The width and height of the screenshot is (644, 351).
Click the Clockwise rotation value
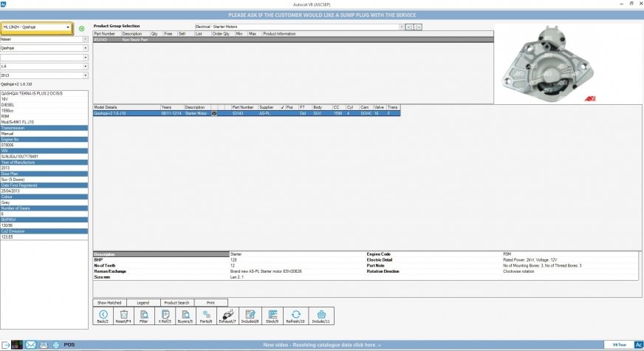coord(518,272)
